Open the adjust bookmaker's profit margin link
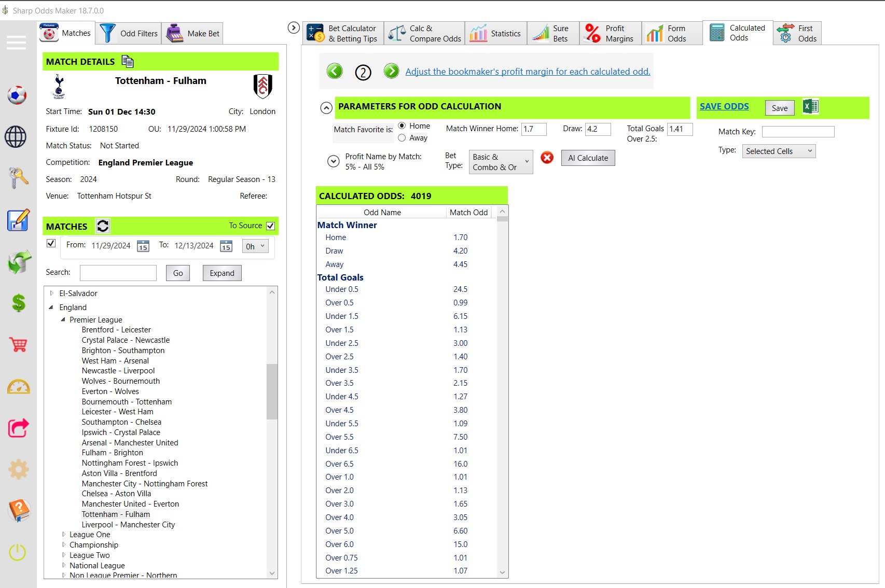This screenshot has width=885, height=588. pyautogui.click(x=528, y=72)
